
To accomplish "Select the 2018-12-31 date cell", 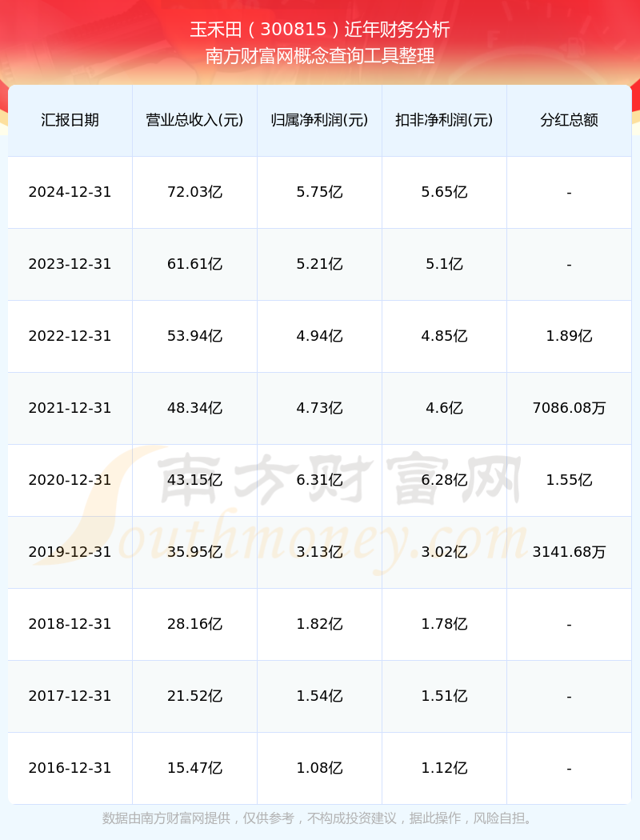I will (x=70, y=625).
